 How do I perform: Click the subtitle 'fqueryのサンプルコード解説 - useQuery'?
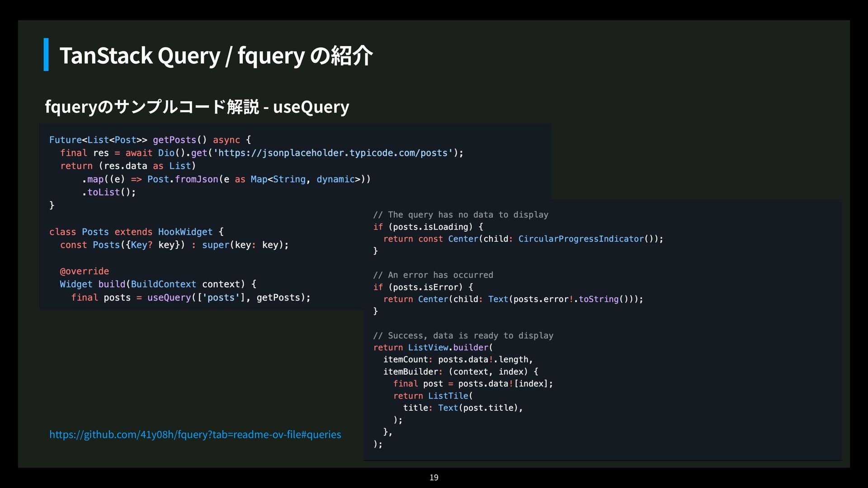(x=197, y=107)
